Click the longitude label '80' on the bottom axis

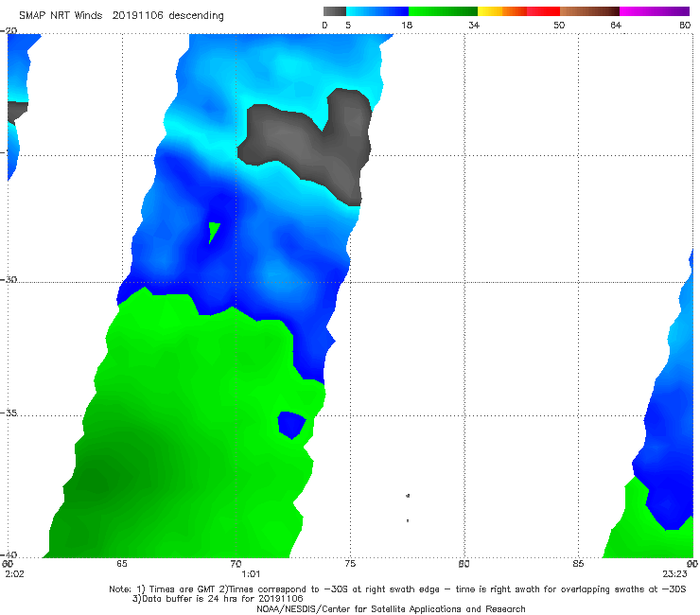point(464,564)
